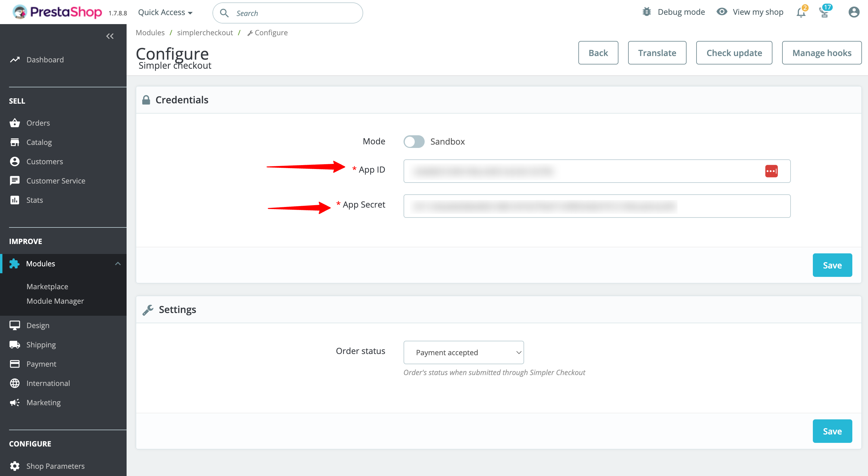Save the Credentials section
868x476 pixels.
click(x=832, y=265)
